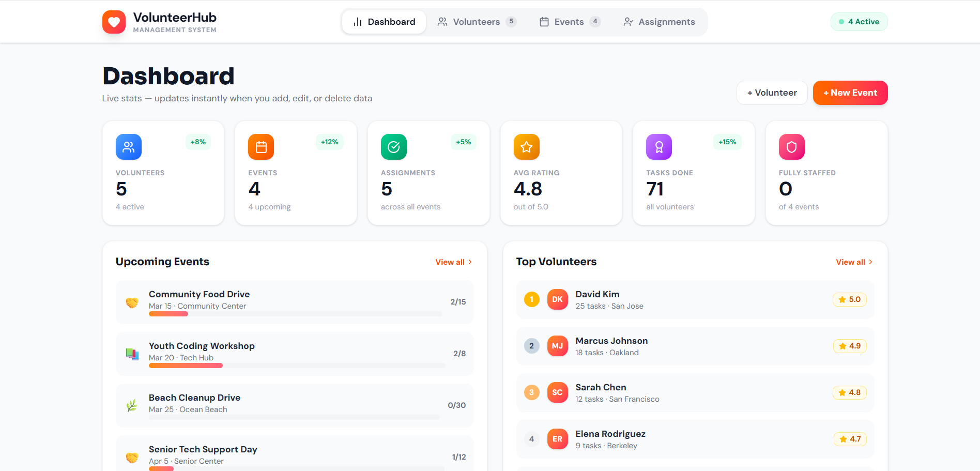Viewport: 980px width, 471px height.
Task: Click the yellow star Avg Rating icon
Action: tap(526, 147)
